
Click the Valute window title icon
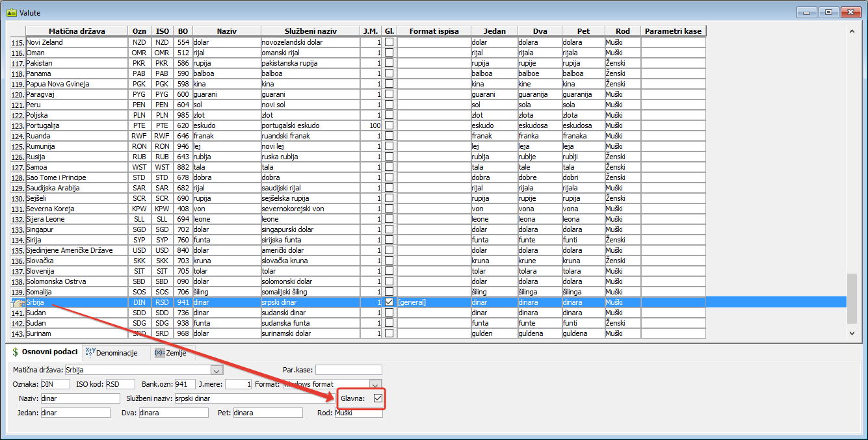pos(10,12)
